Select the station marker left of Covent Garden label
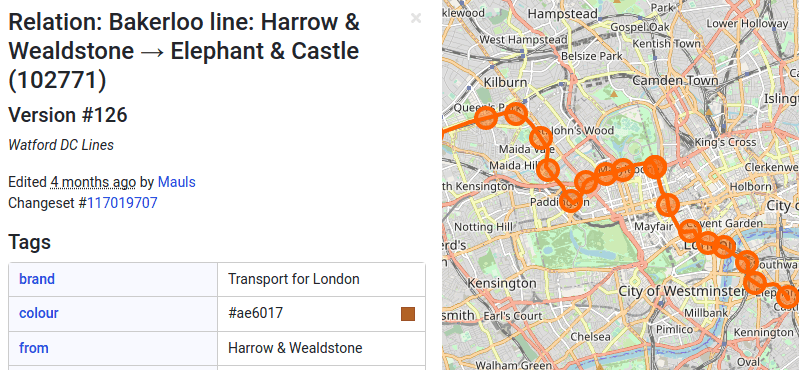 tap(690, 230)
